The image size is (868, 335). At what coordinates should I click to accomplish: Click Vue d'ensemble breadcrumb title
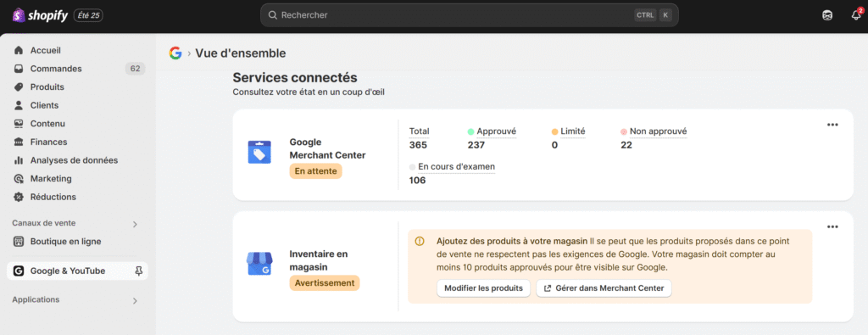(241, 53)
